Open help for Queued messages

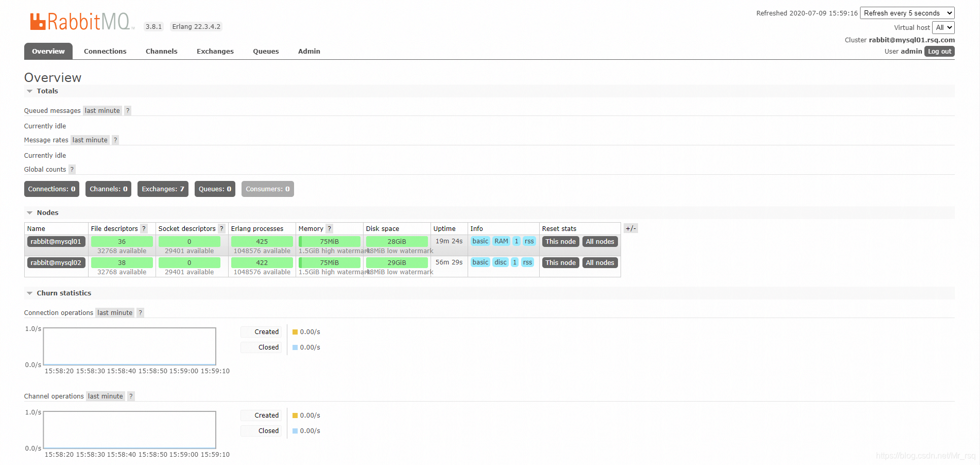click(x=128, y=110)
